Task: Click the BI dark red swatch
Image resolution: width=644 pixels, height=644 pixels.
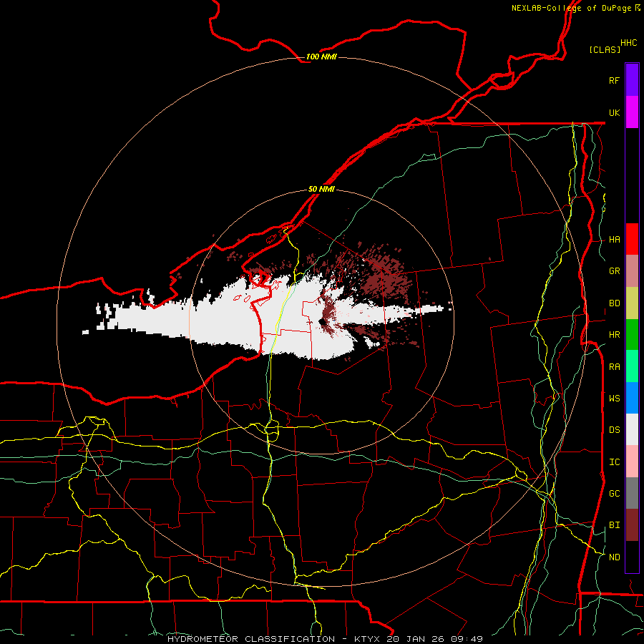Action: click(632, 525)
